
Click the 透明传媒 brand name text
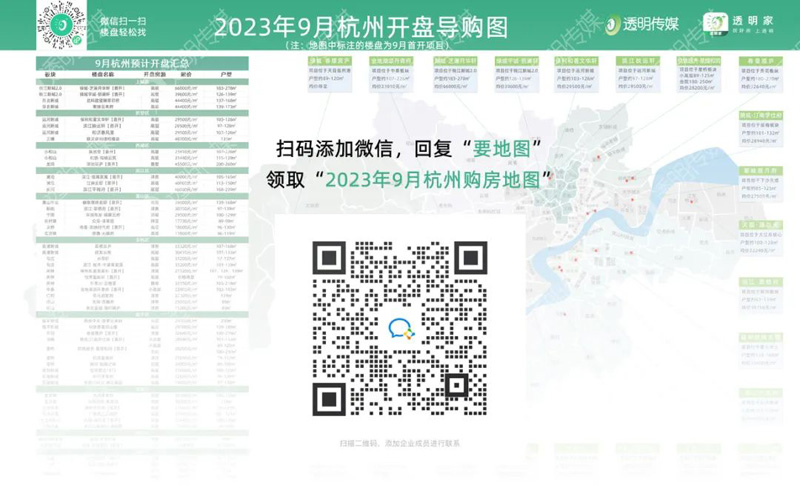point(651,24)
